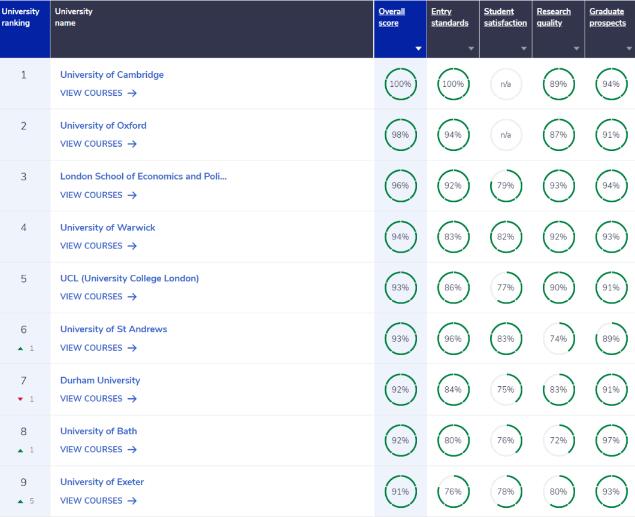635x517 pixels.
Task: Click Oxford 94% entry standards ring
Action: (x=453, y=135)
